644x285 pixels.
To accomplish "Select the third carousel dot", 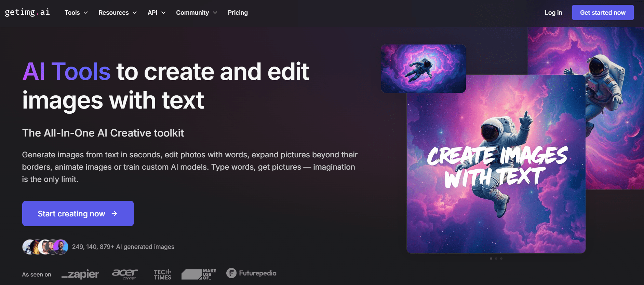I will (x=501, y=258).
